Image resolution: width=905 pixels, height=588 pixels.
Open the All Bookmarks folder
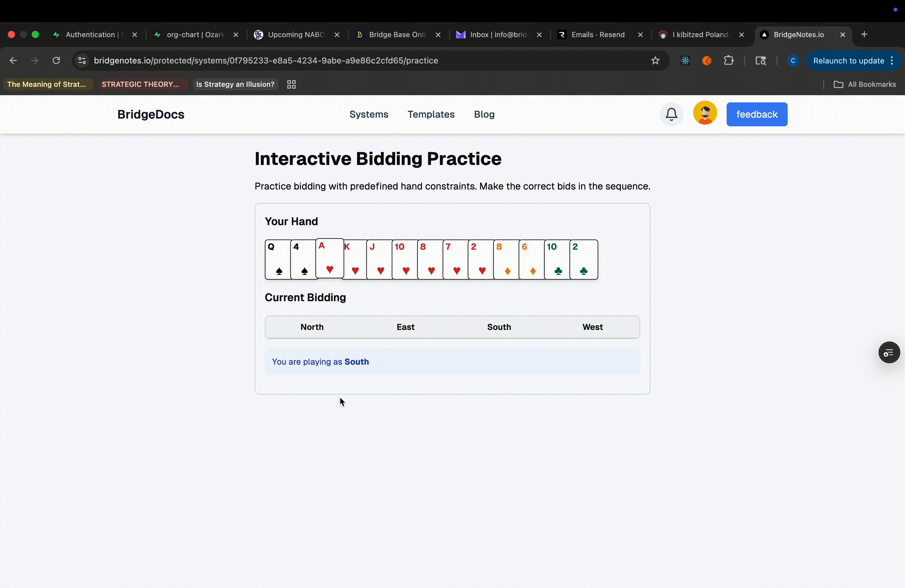coord(865,84)
